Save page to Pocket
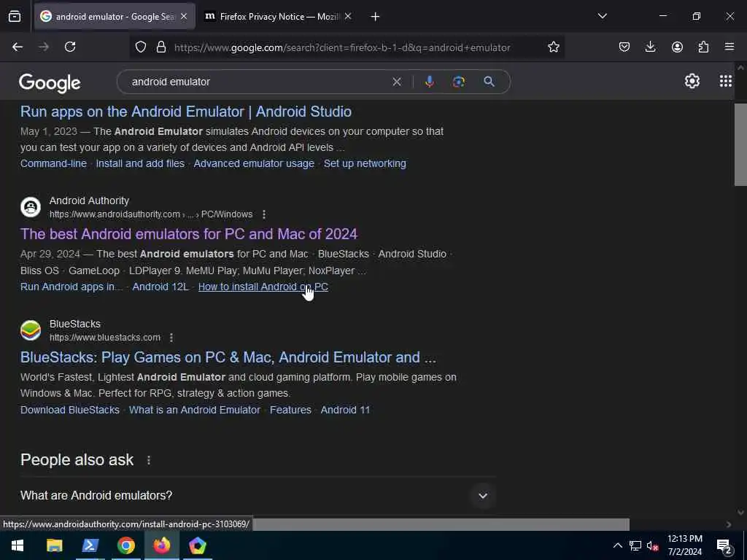This screenshot has height=560, width=747. (624, 47)
